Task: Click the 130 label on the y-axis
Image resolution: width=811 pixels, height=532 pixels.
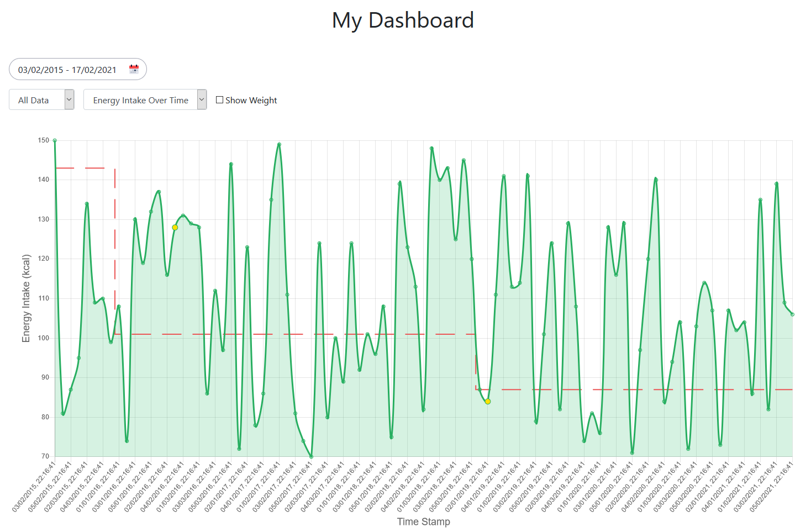Action: click(44, 219)
